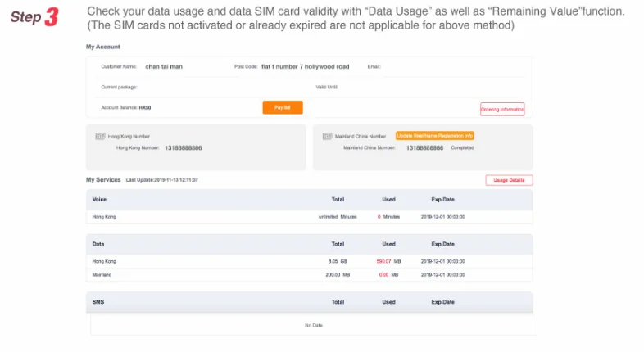This screenshot has width=644, height=352.
Task: Click the No Data area under SMS
Action: point(313,325)
